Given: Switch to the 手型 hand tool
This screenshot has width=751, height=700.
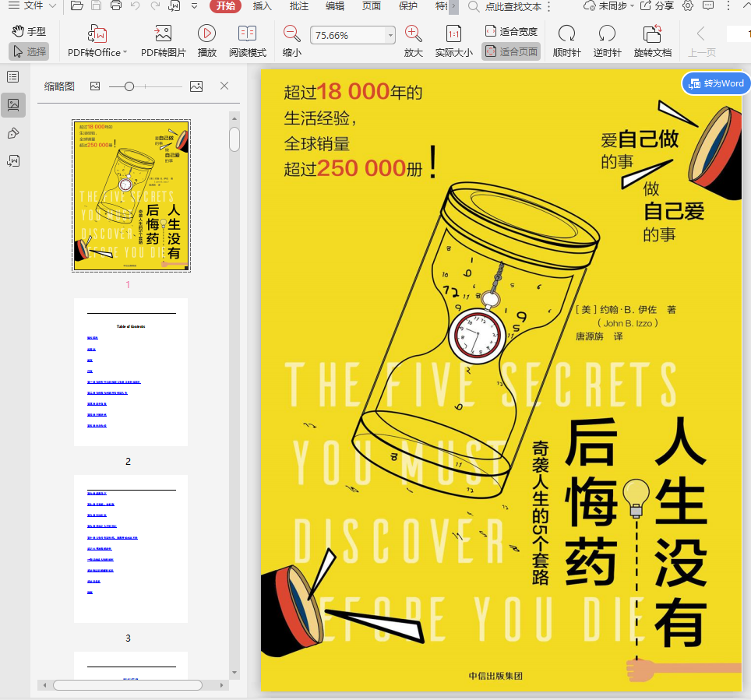Looking at the screenshot, I should click(29, 32).
